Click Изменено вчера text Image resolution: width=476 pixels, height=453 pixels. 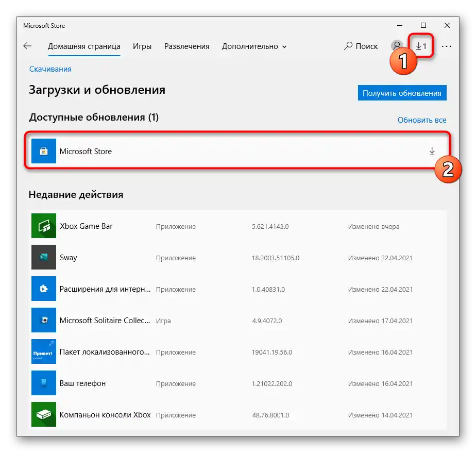click(x=373, y=227)
